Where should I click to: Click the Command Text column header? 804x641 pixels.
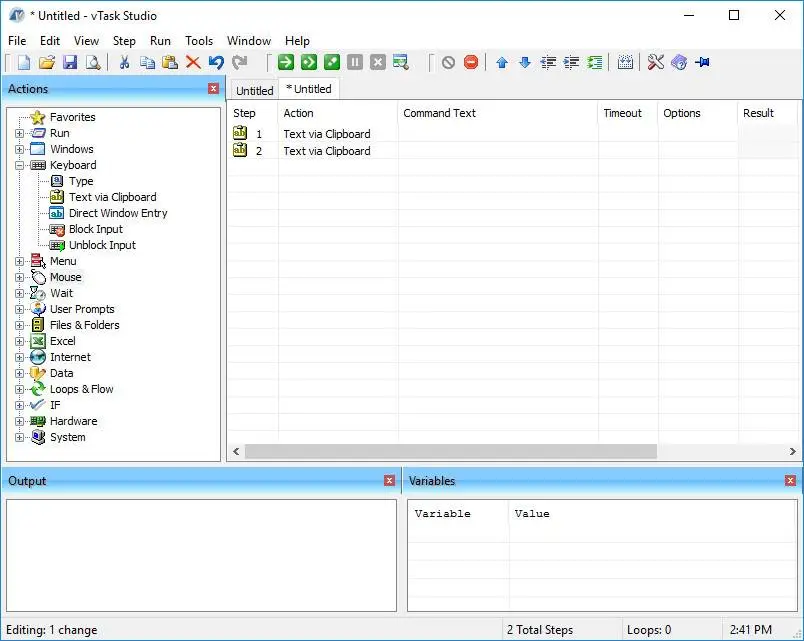tap(497, 113)
